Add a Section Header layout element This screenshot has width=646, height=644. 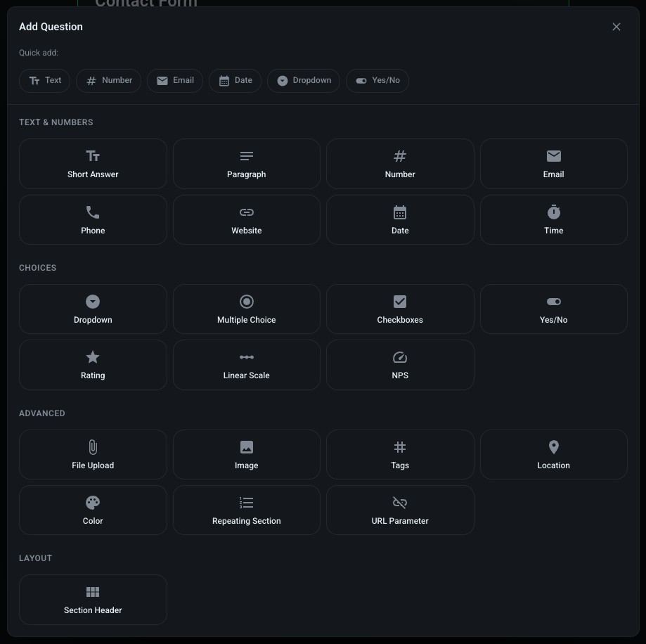coord(93,599)
